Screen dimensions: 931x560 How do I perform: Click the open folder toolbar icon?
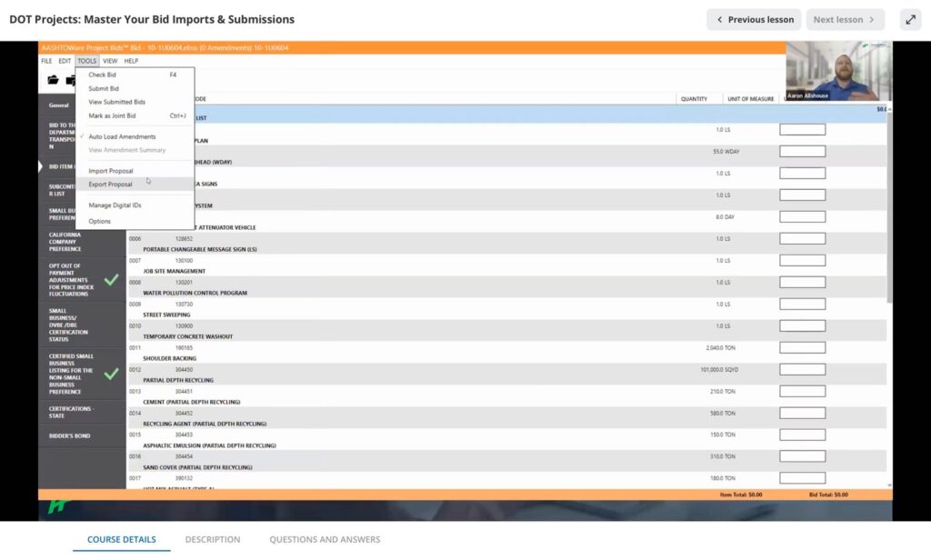(x=54, y=80)
